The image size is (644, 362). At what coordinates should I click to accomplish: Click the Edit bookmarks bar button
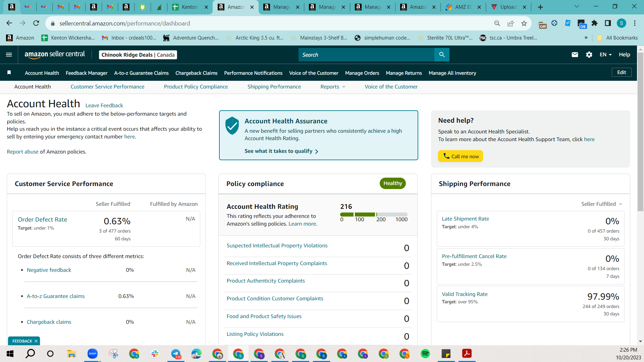[622, 72]
